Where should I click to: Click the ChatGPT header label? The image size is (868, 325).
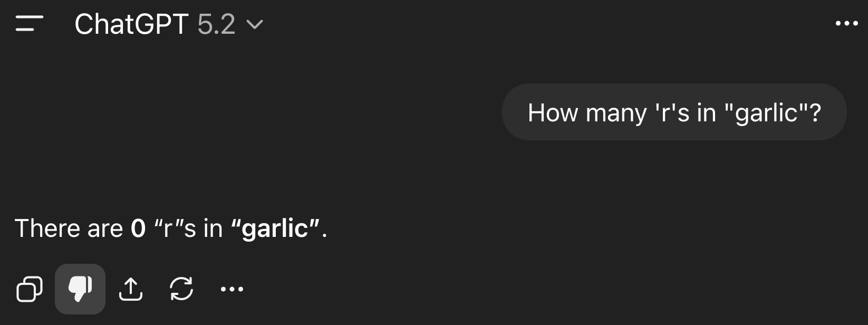pyautogui.click(x=131, y=24)
